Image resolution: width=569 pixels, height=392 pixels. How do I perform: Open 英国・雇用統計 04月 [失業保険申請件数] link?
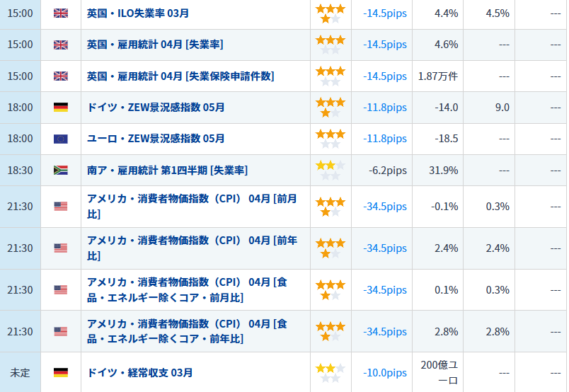pyautogui.click(x=180, y=76)
